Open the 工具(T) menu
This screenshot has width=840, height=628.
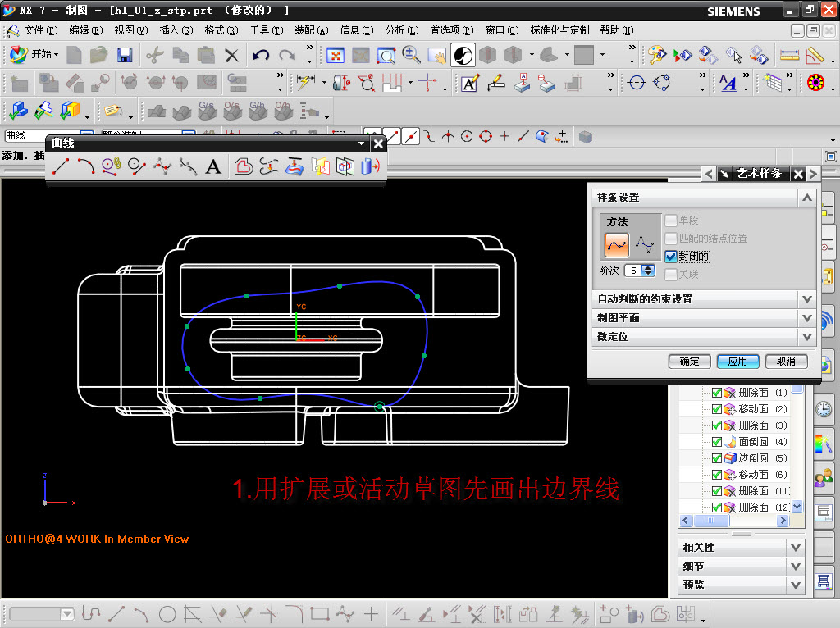pyautogui.click(x=267, y=30)
